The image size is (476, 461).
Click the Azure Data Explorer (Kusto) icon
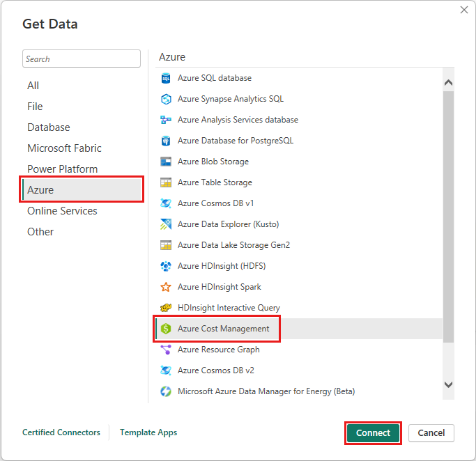[x=166, y=224]
